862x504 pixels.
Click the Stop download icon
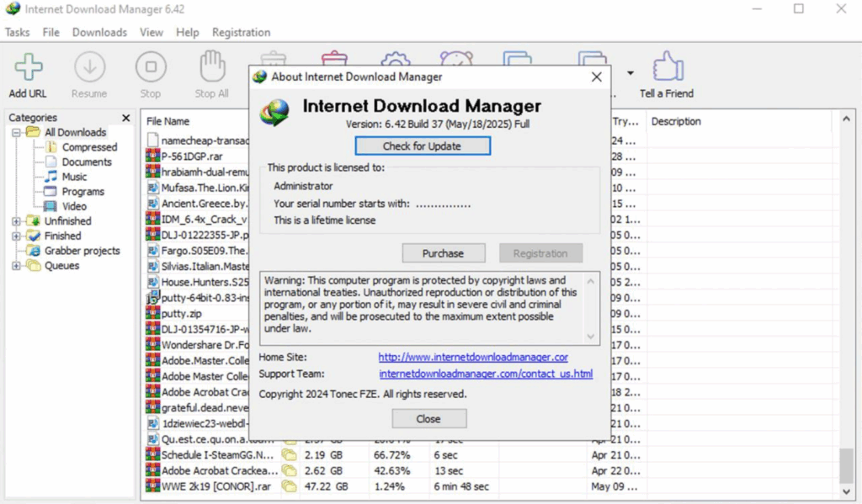point(151,67)
